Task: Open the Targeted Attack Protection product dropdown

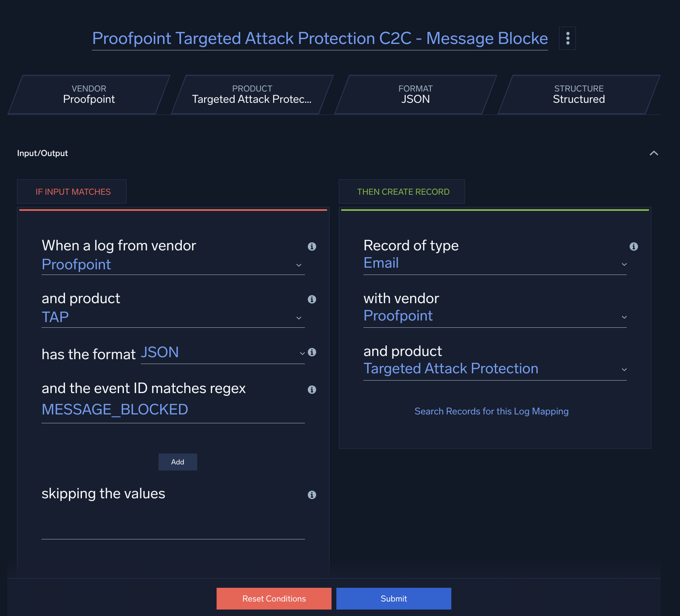Action: pos(494,369)
